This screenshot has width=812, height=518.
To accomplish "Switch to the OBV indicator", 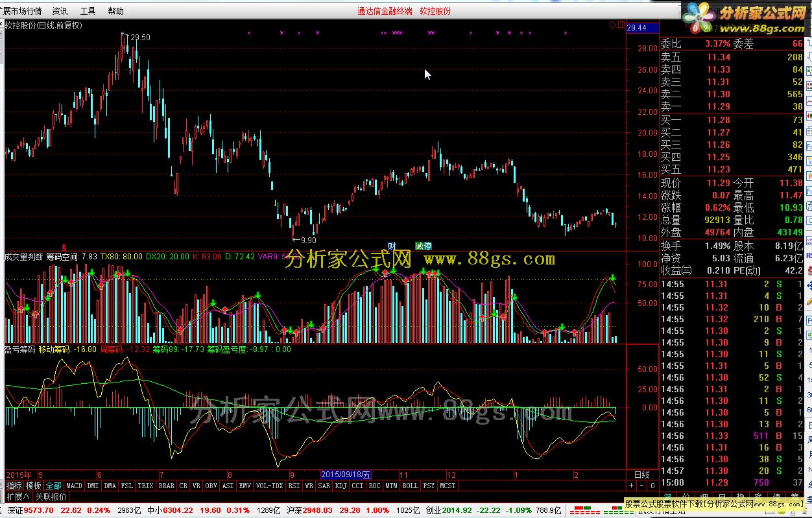I will tap(211, 486).
